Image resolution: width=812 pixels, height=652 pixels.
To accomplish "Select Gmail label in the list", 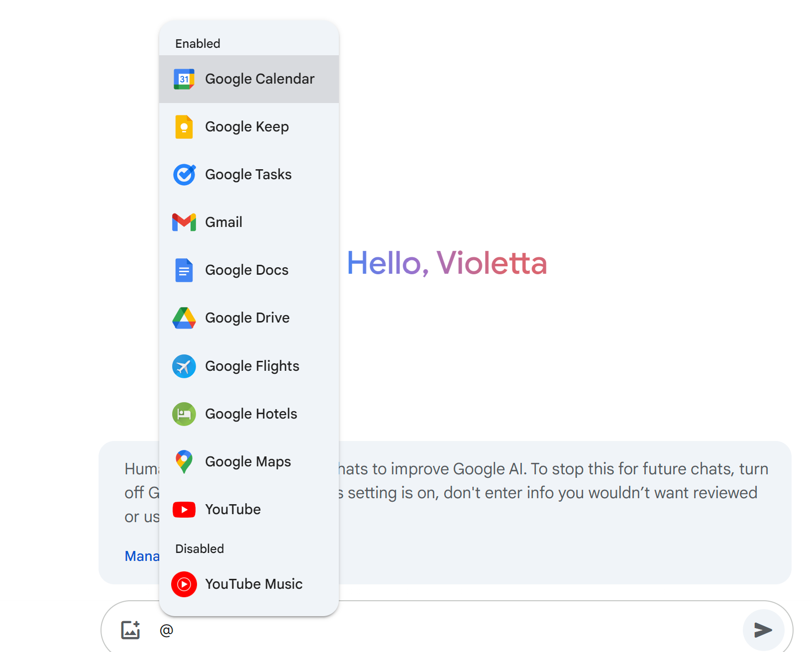I will pyautogui.click(x=224, y=222).
